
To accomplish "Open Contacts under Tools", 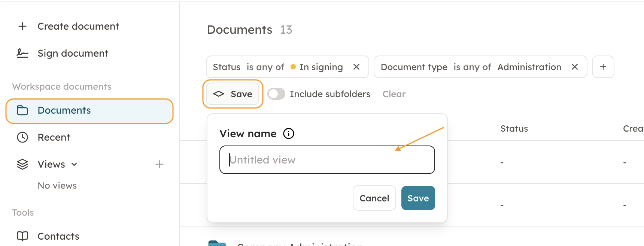I will point(58,236).
